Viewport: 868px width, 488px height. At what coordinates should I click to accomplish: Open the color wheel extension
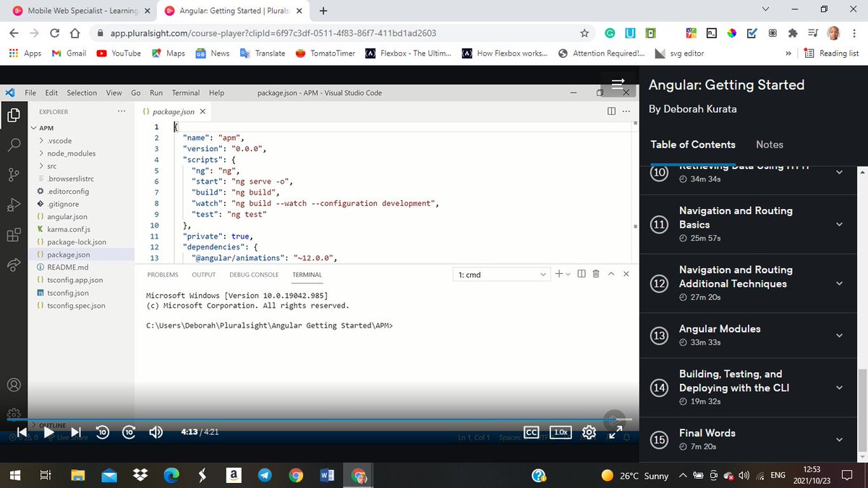731,33
